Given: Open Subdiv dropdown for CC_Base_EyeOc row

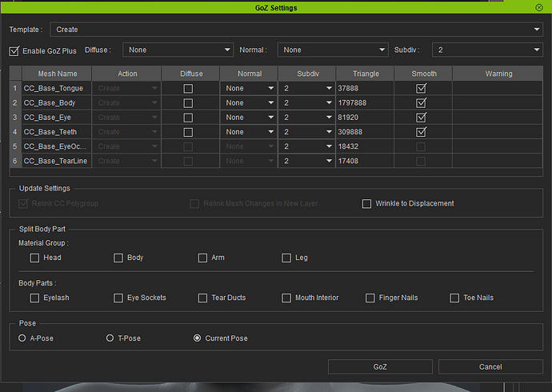Looking at the screenshot, I should (307, 146).
